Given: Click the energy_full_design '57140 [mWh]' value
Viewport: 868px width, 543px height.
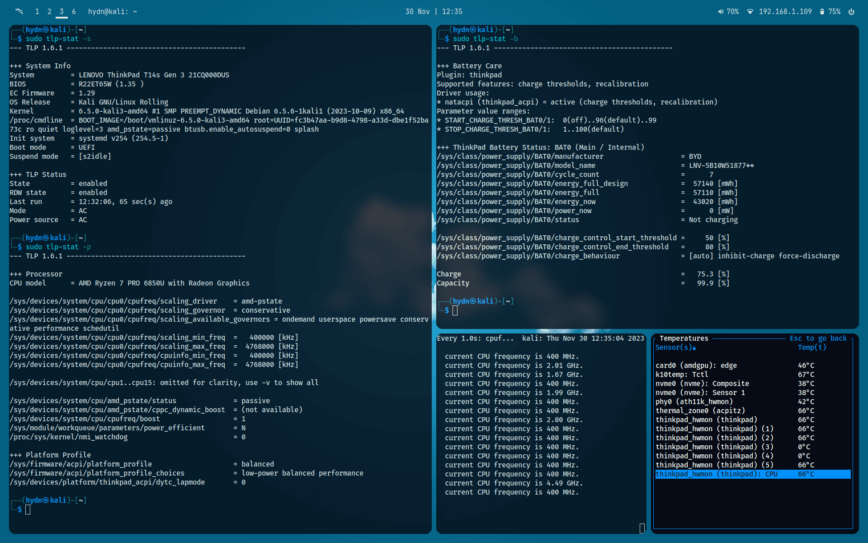Looking at the screenshot, I should click(715, 183).
